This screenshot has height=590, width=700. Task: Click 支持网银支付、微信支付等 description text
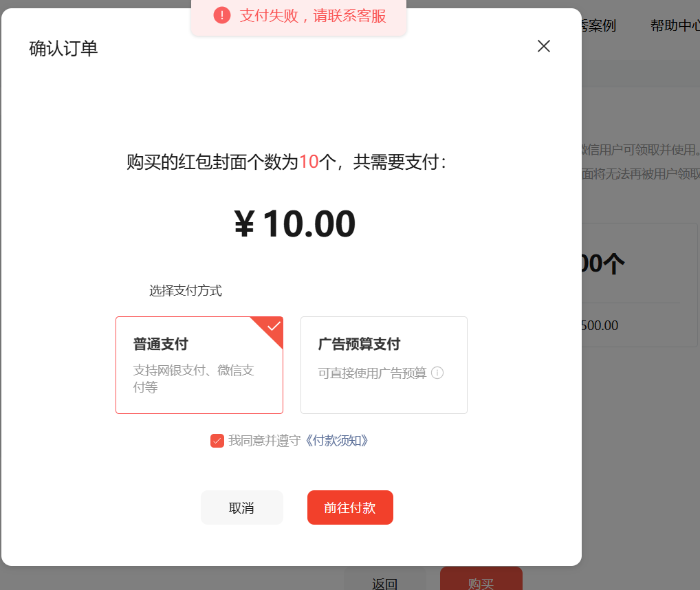[193, 378]
